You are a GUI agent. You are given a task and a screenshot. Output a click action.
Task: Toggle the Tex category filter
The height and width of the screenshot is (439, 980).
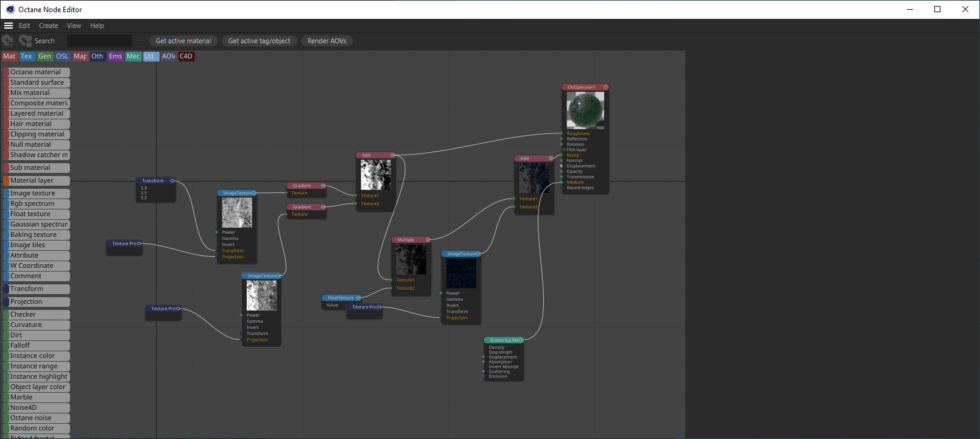pyautogui.click(x=26, y=56)
